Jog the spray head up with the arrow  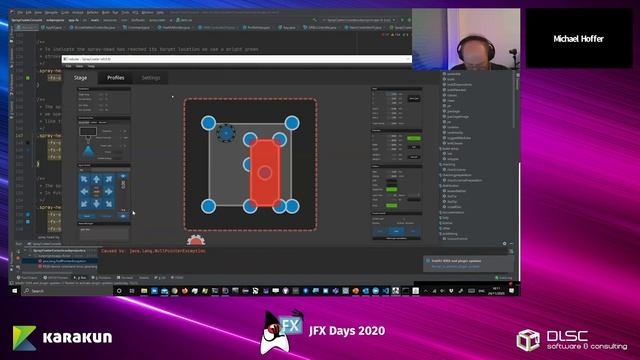(x=96, y=179)
